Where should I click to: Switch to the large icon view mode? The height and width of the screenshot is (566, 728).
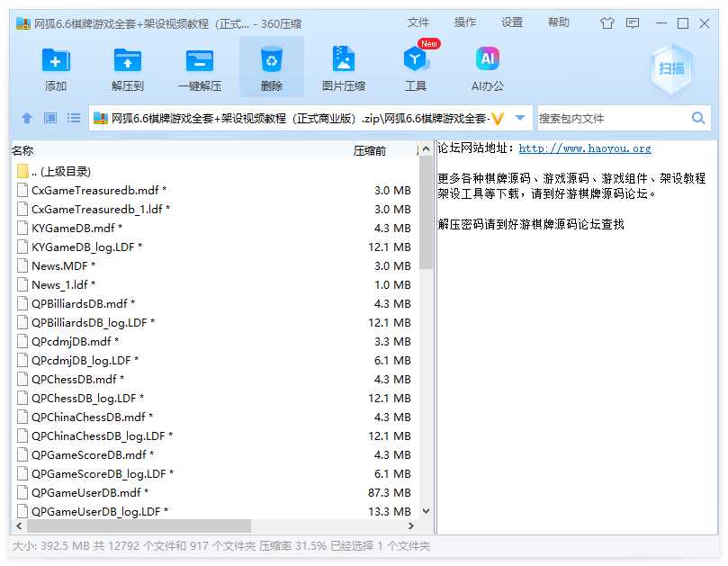[50, 118]
